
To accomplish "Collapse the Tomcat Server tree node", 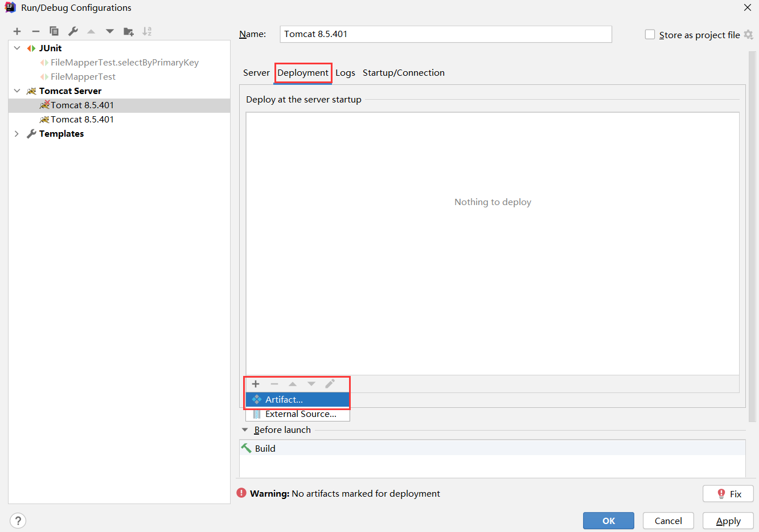I will point(17,91).
